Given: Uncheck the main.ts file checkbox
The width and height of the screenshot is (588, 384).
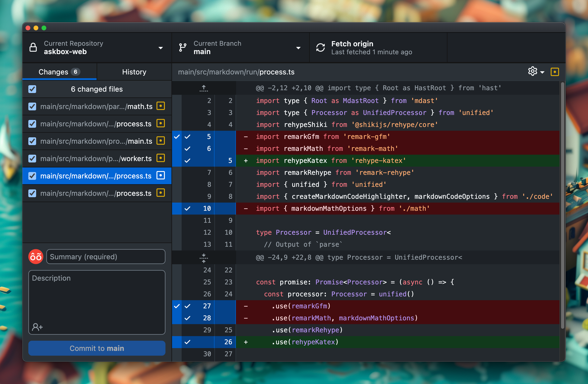Looking at the screenshot, I should tap(32, 141).
